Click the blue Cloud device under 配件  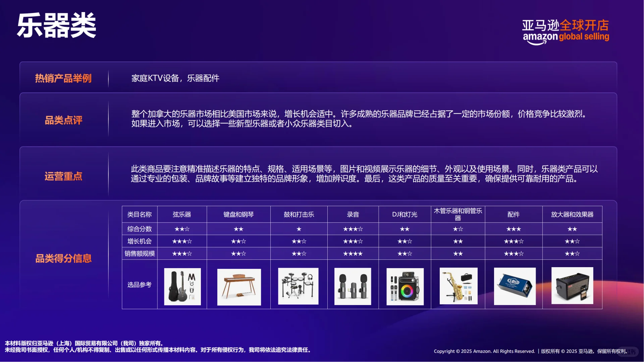[x=515, y=287]
